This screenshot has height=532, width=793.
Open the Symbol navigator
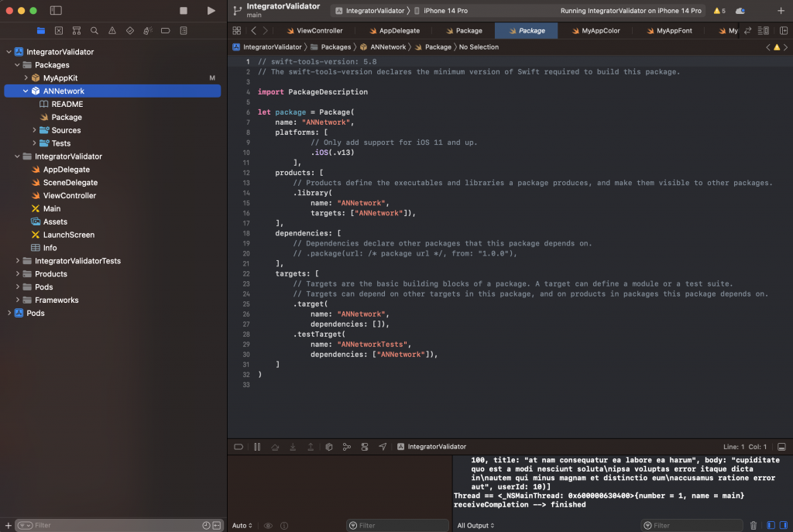pos(77,31)
